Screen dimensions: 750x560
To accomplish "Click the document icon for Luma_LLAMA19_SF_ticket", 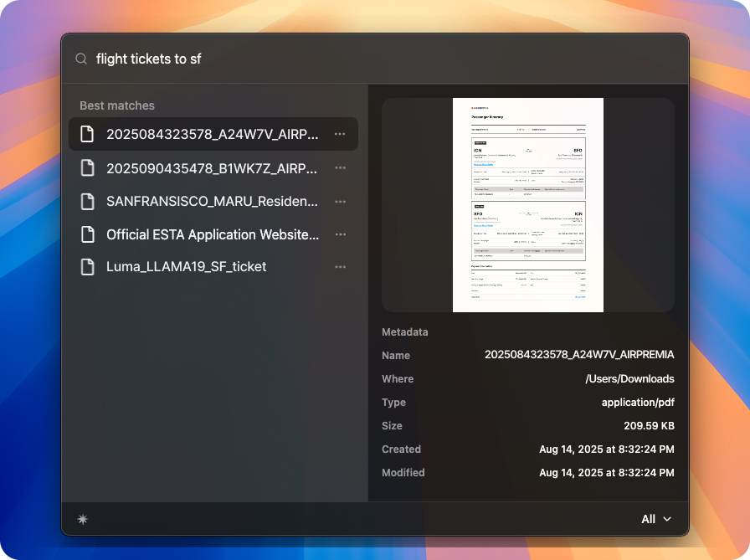I will 88,266.
